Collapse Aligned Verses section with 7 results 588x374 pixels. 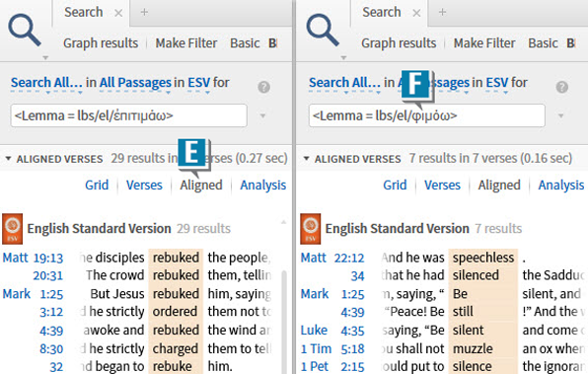coord(307,159)
